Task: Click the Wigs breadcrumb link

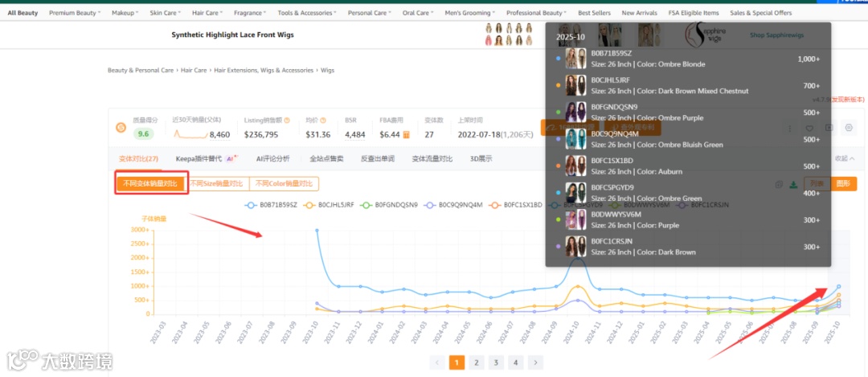Action: pos(328,70)
